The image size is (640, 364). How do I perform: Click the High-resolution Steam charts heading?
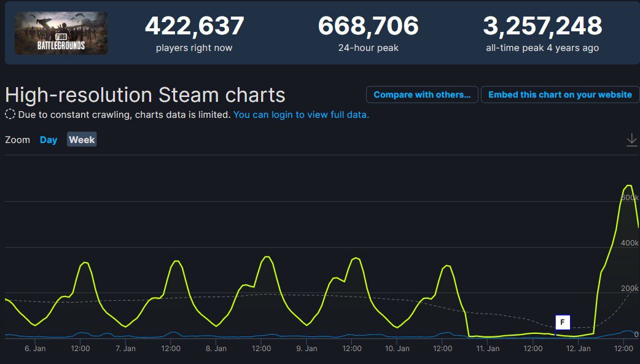145,95
